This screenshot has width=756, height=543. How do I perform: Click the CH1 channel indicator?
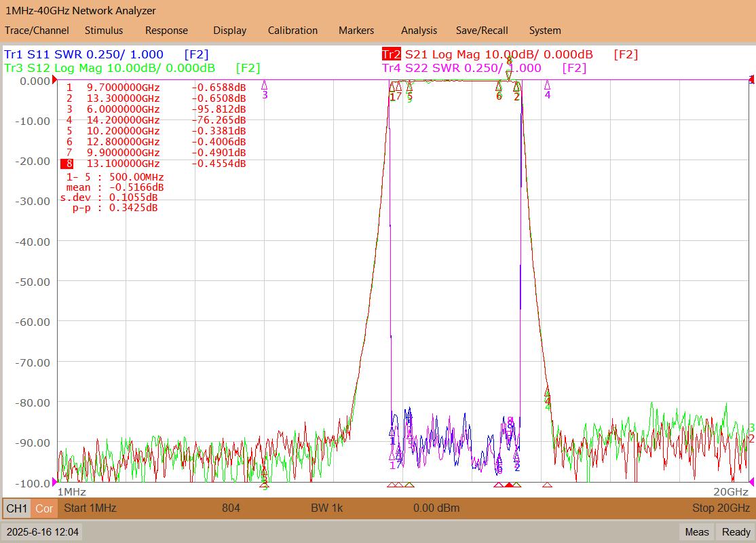pos(17,508)
